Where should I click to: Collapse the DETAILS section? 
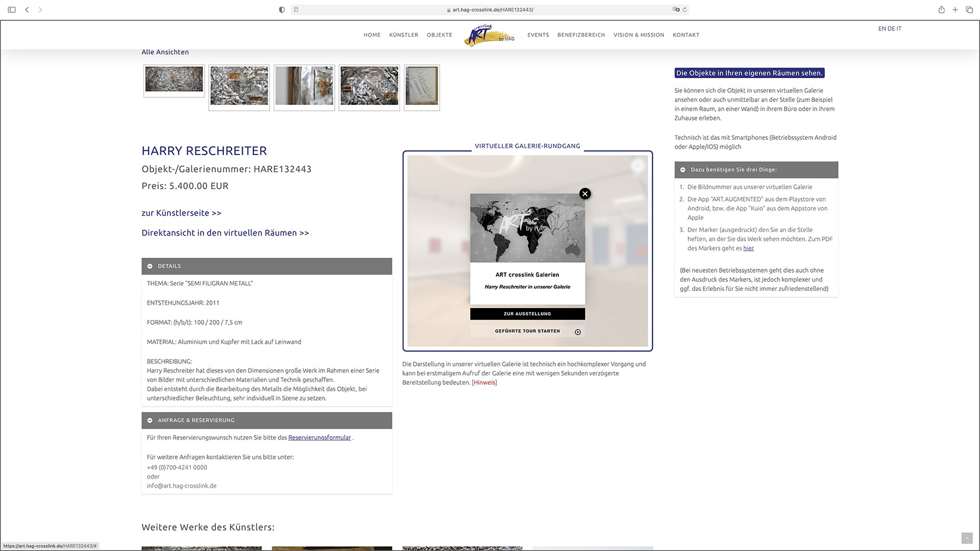pos(150,266)
